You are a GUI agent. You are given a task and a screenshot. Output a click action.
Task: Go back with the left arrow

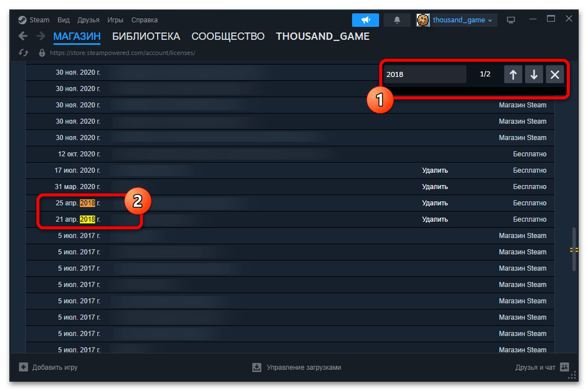(x=23, y=36)
